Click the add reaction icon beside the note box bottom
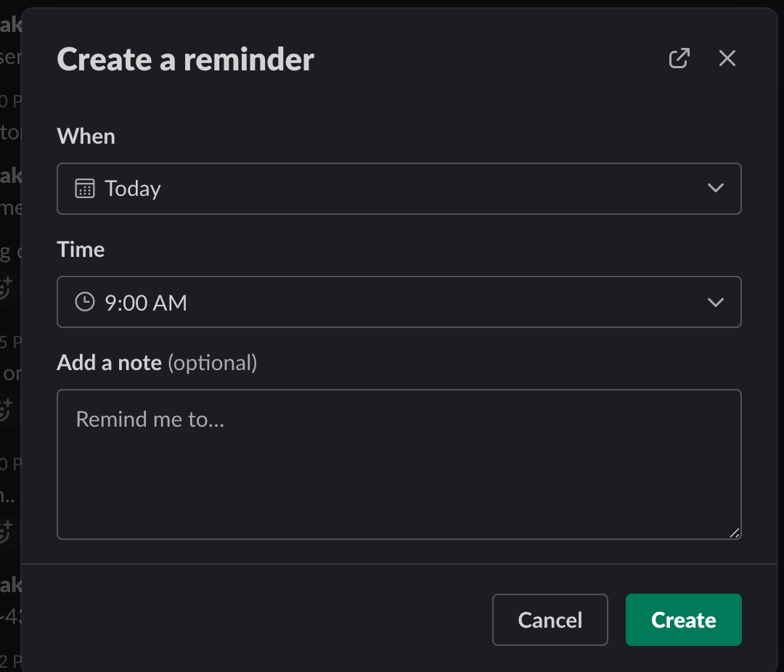 (6, 531)
